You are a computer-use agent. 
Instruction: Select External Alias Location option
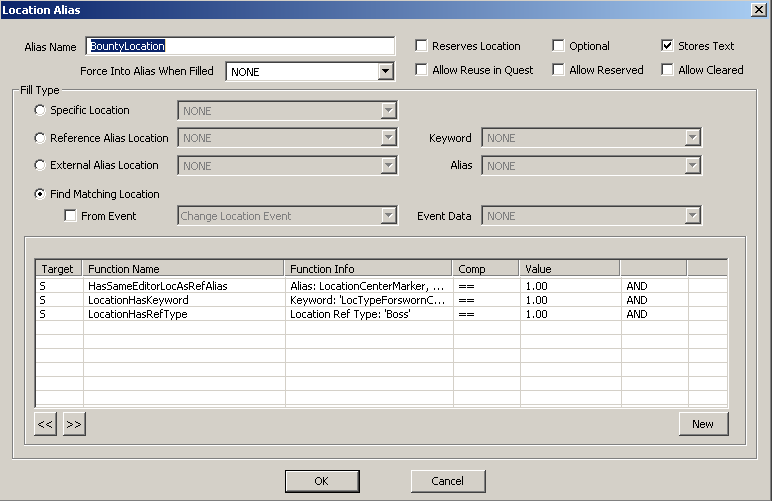tap(41, 165)
